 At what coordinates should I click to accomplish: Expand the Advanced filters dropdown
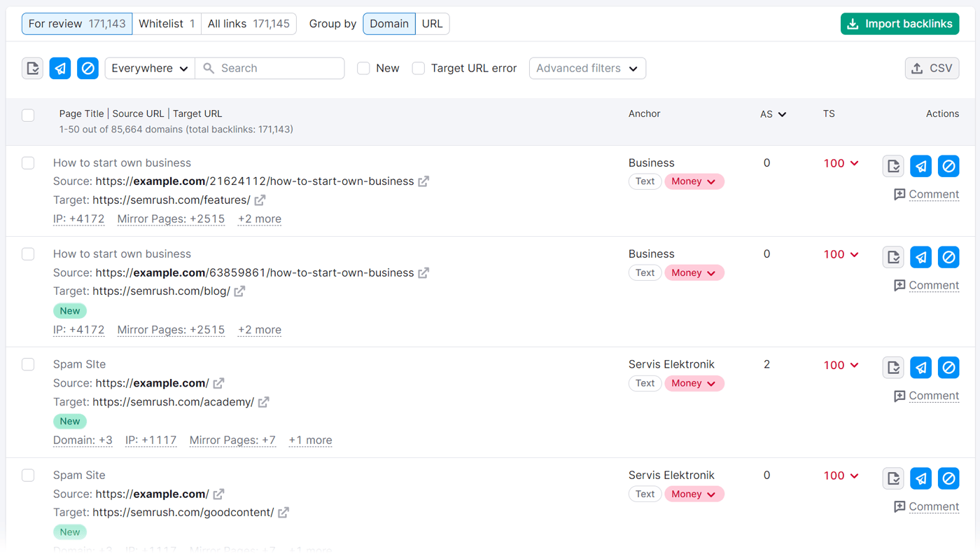pos(587,68)
